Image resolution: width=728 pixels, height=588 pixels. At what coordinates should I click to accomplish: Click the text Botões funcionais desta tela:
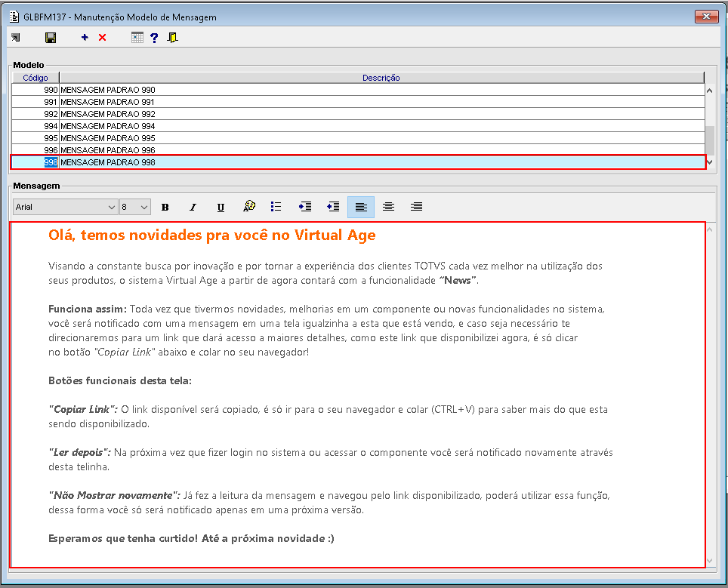(120, 380)
